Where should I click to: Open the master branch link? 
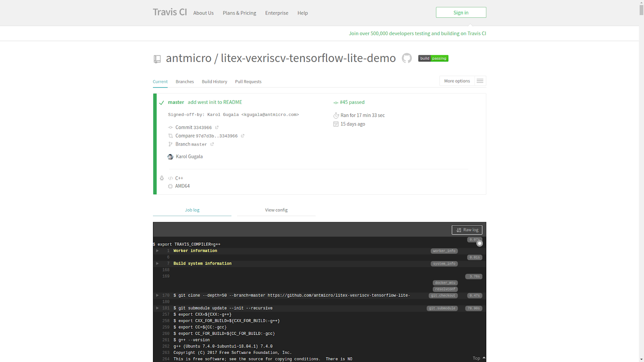click(x=176, y=102)
